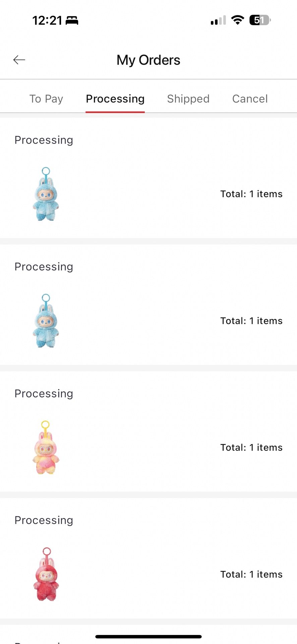297x644 pixels.
Task: Tap Total: 1 items on the first order
Action: point(251,194)
